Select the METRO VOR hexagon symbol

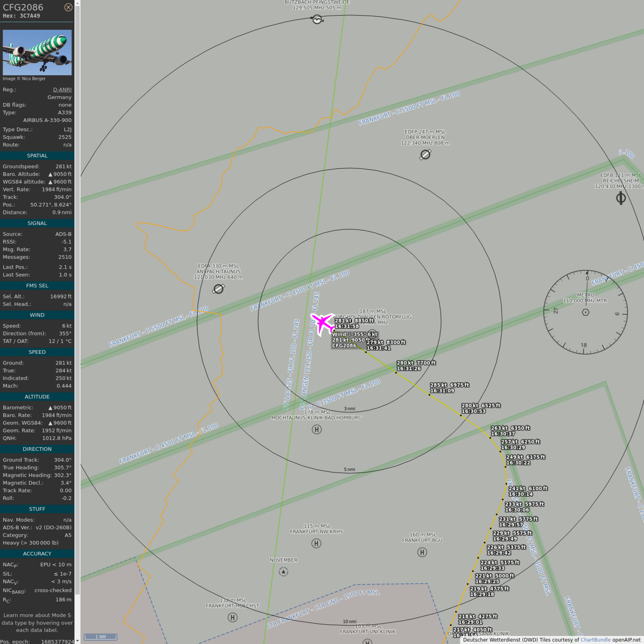[x=585, y=312]
